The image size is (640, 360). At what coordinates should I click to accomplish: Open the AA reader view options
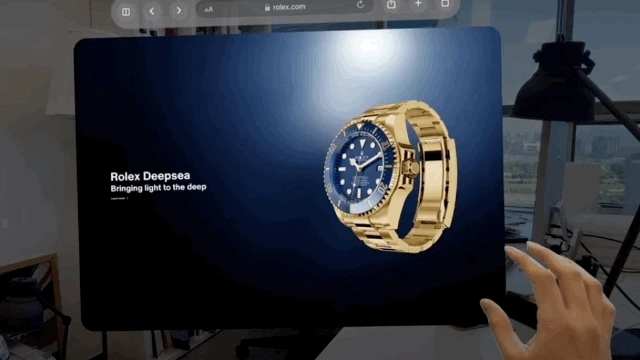coord(209,9)
